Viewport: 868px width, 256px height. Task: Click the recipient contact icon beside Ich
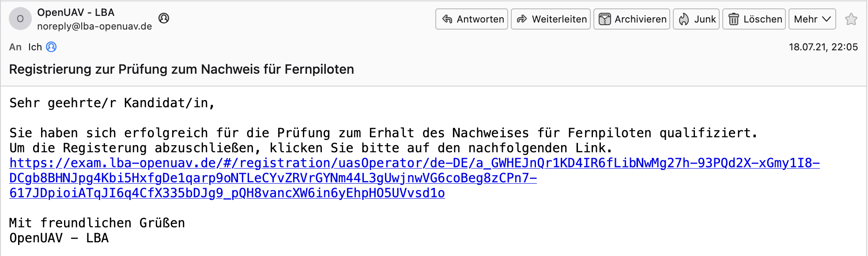tap(51, 47)
